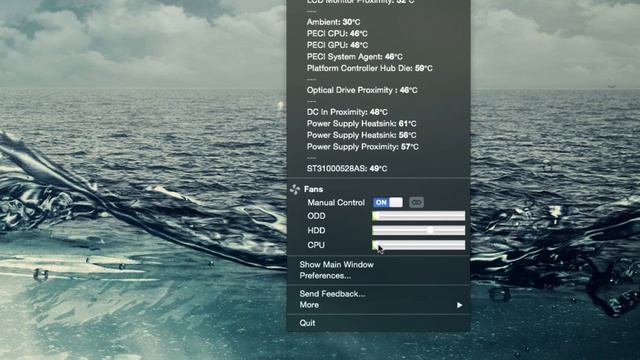Click the Manual Control label
Screen dimensions: 640x360
tap(336, 202)
